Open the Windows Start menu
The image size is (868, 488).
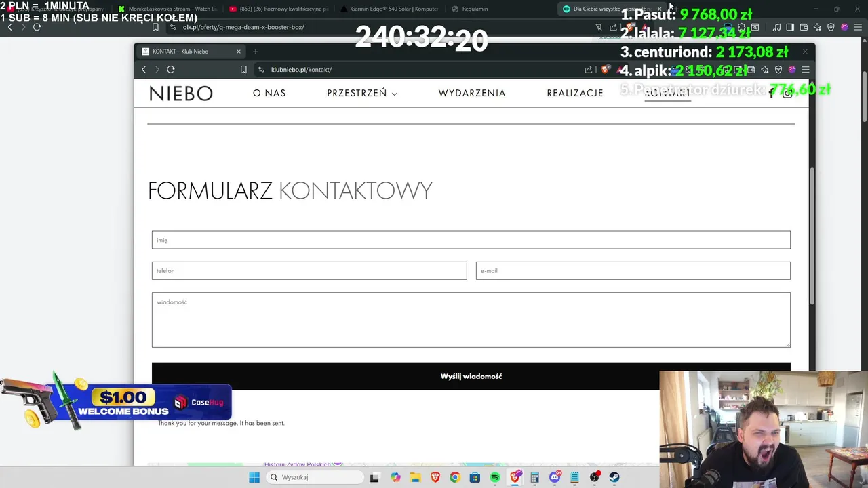point(254,477)
